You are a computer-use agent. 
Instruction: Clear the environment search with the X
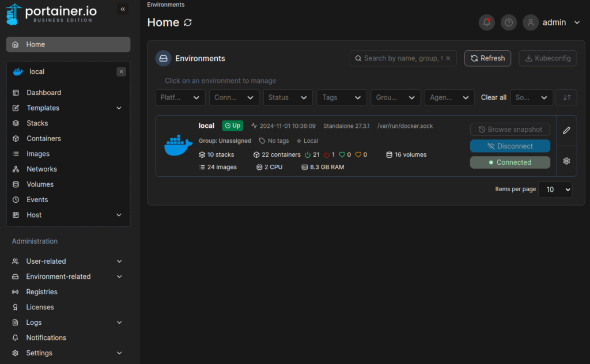point(448,58)
